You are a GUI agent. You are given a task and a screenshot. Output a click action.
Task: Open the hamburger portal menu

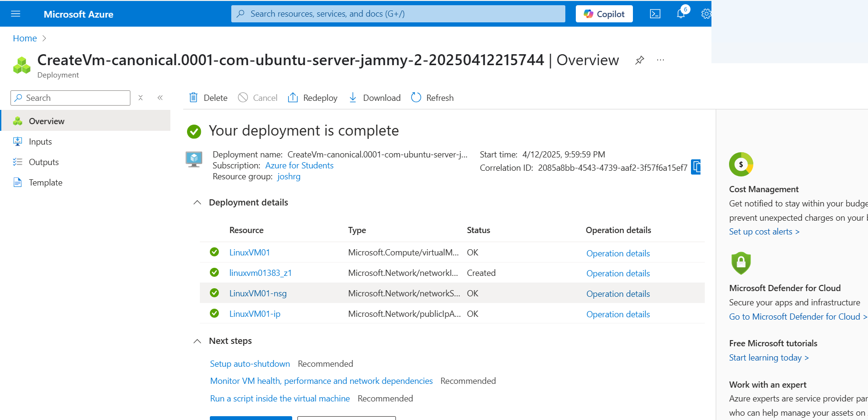pyautogui.click(x=16, y=14)
